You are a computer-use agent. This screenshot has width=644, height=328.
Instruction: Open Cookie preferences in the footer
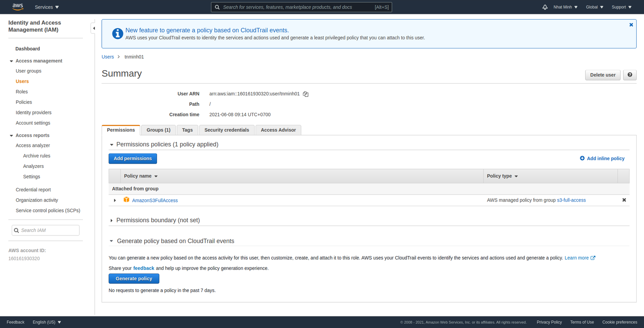620,322
